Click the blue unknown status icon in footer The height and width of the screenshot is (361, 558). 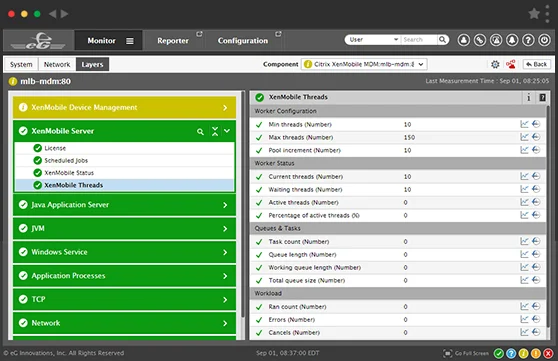511,353
